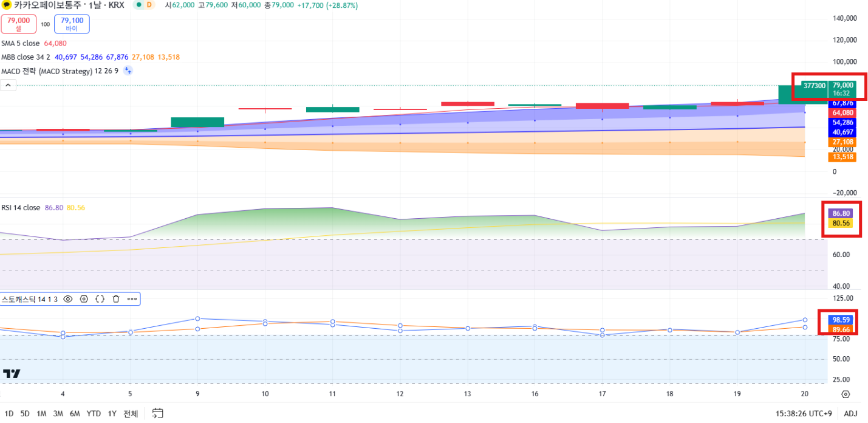
Task: Click the 67,876 blue scale label
Action: [842, 103]
